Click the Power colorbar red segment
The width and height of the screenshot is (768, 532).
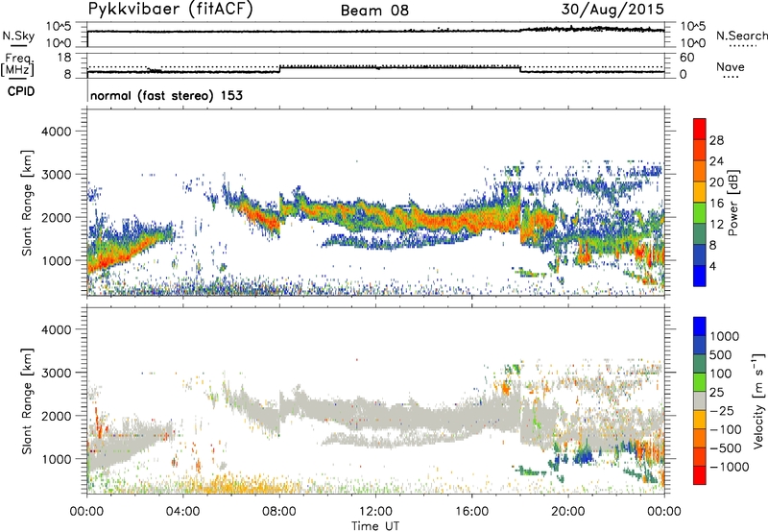coord(700,129)
